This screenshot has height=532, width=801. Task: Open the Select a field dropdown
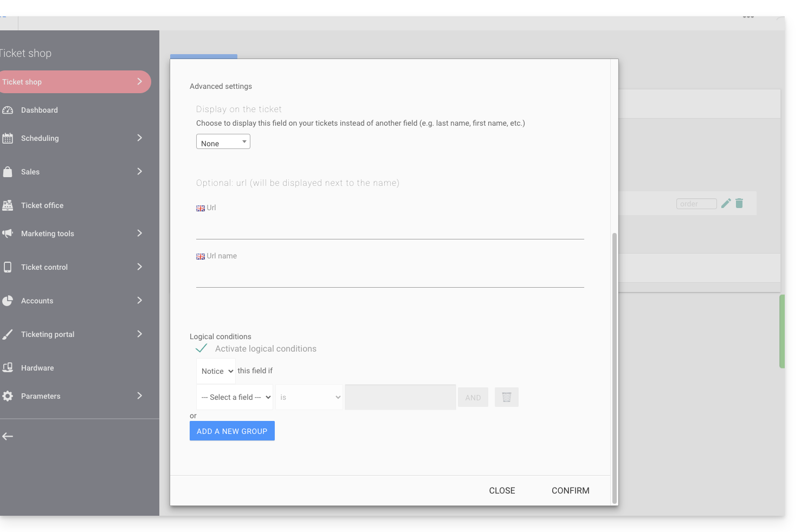[235, 397]
